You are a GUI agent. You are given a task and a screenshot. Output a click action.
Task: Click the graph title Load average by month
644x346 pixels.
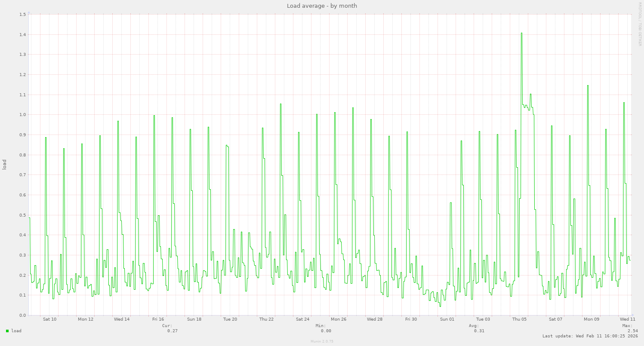[x=322, y=6]
